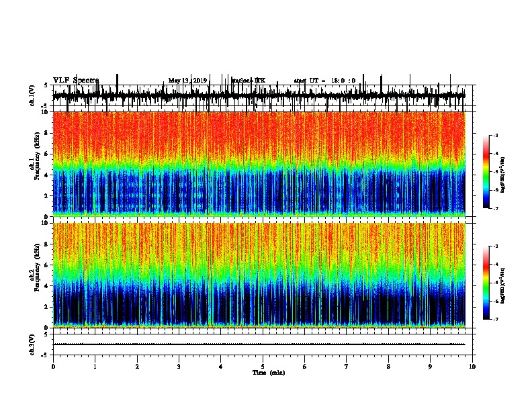532x411 pixels.
Task: Click the 'ch.1(V)' waveform axis label
Action: [x=32, y=95]
